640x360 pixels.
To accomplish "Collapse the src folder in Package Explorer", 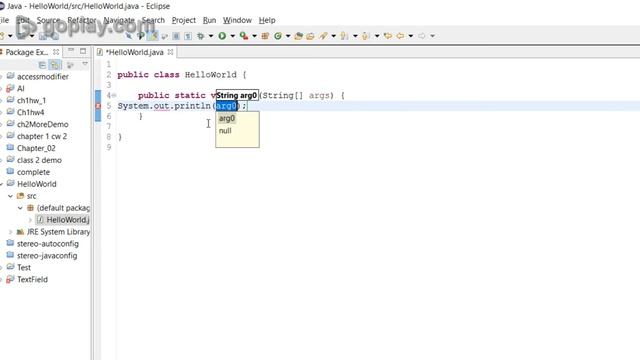I will 11,196.
